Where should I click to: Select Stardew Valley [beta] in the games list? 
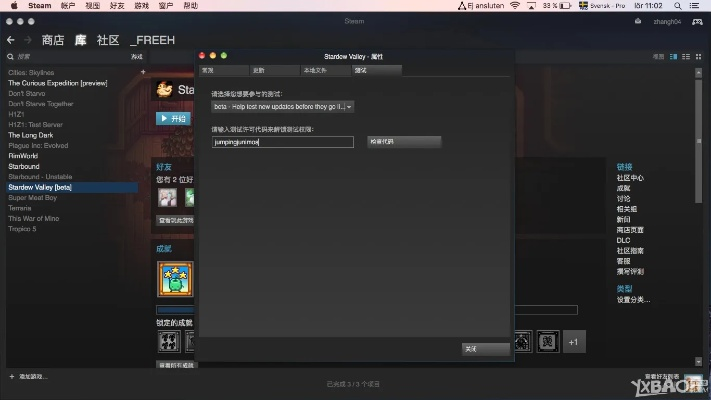coord(72,187)
